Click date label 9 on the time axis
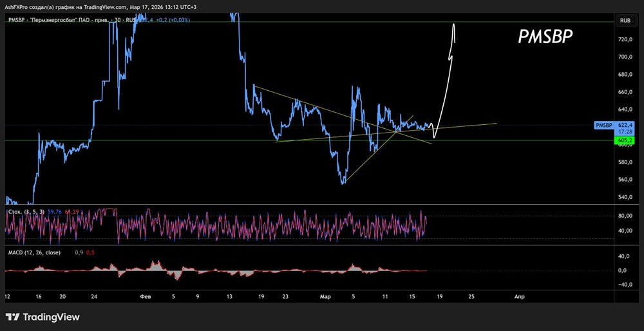Screen dimensions: 644x331 tap(198, 296)
